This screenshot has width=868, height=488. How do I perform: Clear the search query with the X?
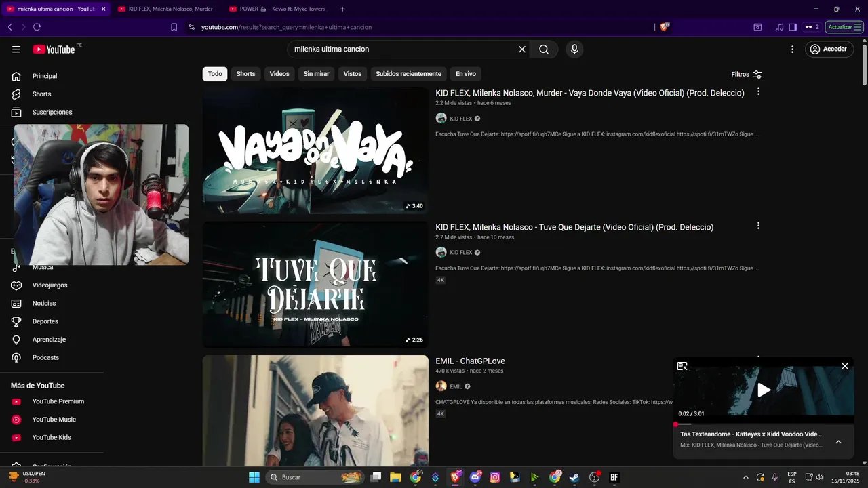point(522,49)
